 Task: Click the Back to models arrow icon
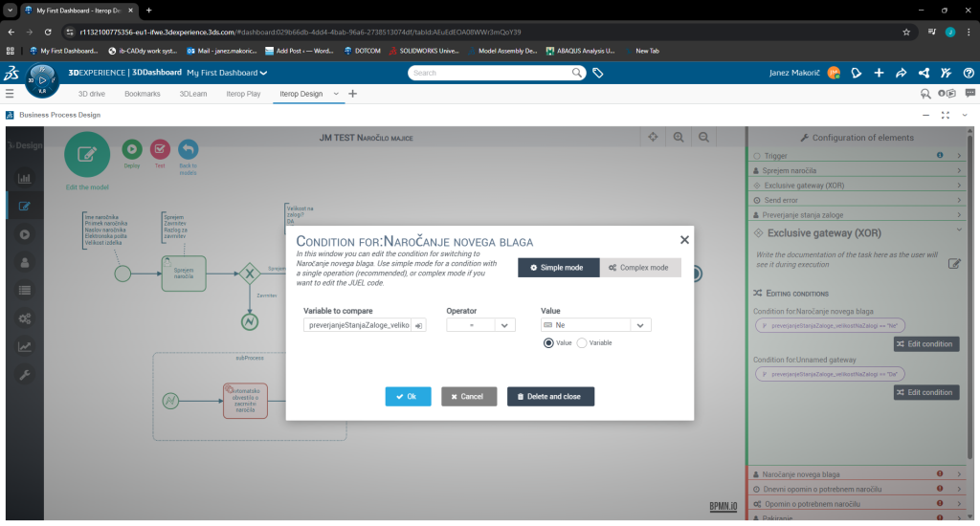pyautogui.click(x=189, y=150)
